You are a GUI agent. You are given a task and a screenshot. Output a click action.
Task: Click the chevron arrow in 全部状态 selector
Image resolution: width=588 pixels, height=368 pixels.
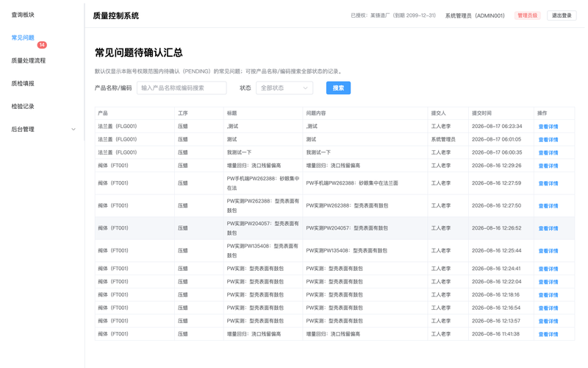(305, 88)
